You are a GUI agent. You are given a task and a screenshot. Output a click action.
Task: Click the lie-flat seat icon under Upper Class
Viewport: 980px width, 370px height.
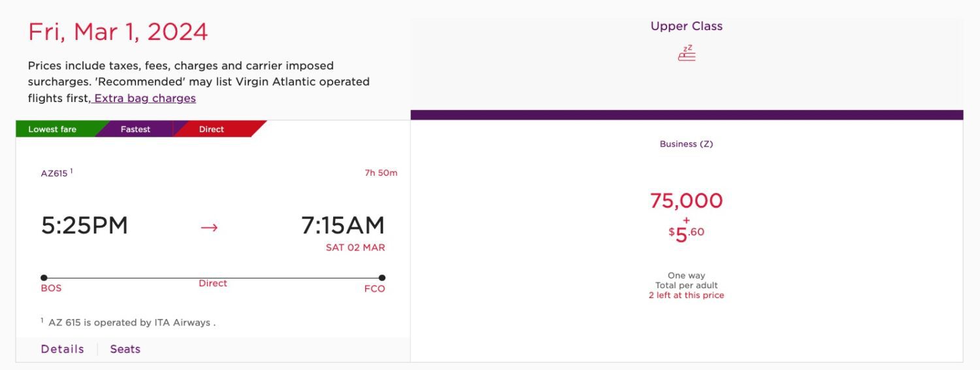point(687,54)
